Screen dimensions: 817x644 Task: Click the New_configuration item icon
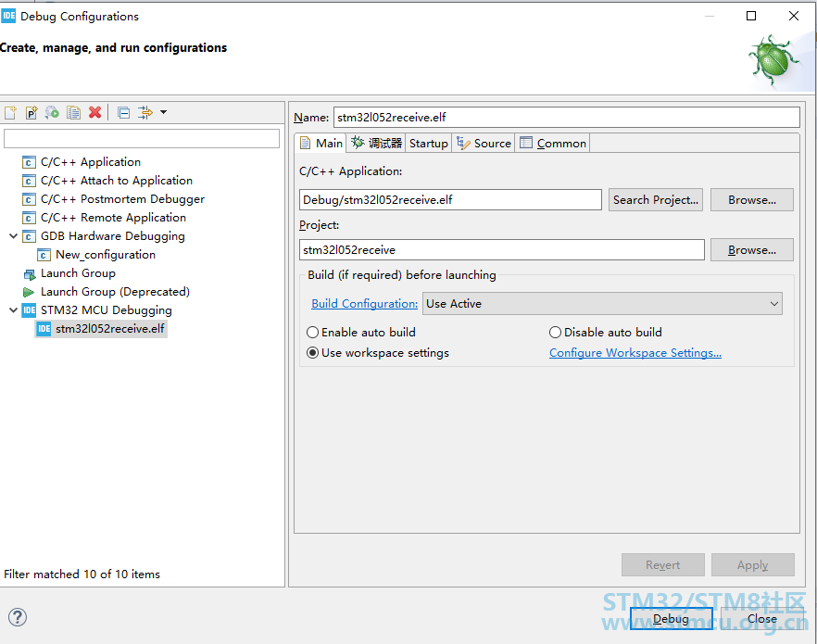coord(44,255)
